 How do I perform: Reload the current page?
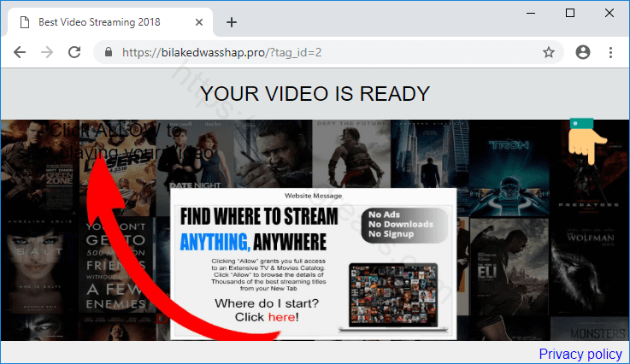tap(74, 52)
